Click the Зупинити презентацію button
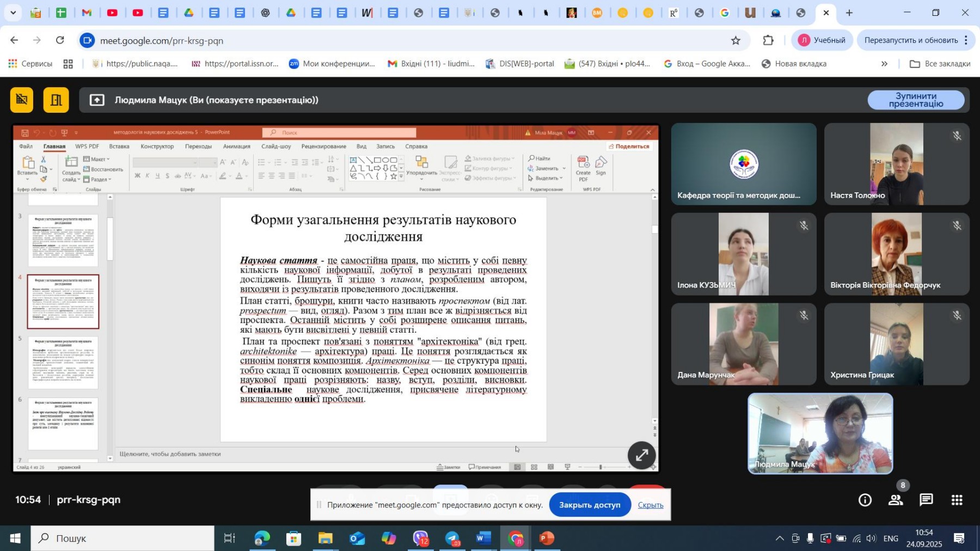 point(915,100)
